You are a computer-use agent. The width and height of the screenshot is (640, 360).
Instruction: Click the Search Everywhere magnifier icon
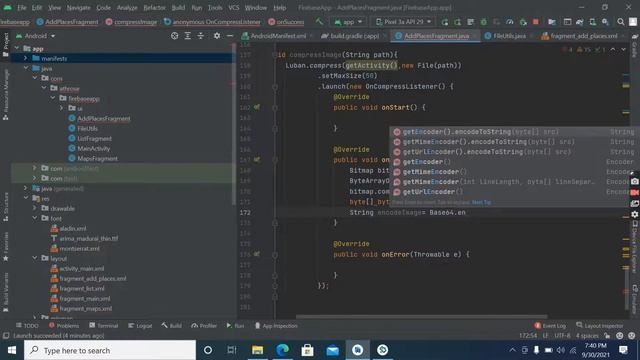click(x=620, y=22)
